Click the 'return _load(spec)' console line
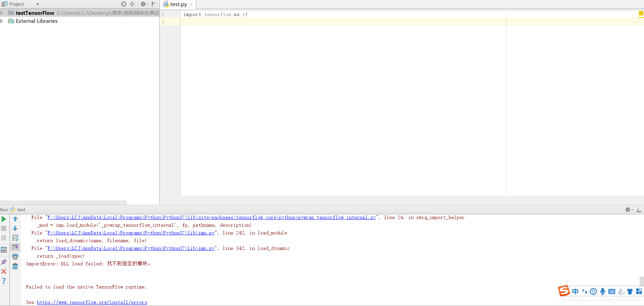 (x=61, y=256)
